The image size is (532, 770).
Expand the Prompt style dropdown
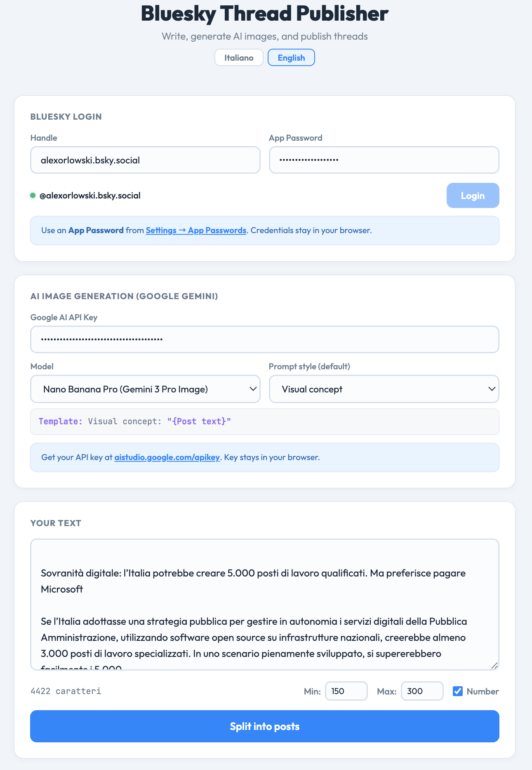384,389
